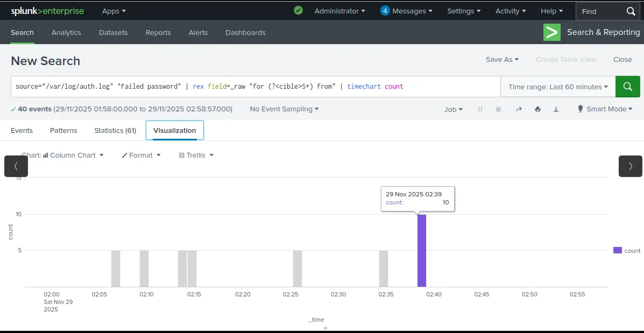Click the 'New Search' heading
The height and width of the screenshot is (333, 644).
coord(46,61)
